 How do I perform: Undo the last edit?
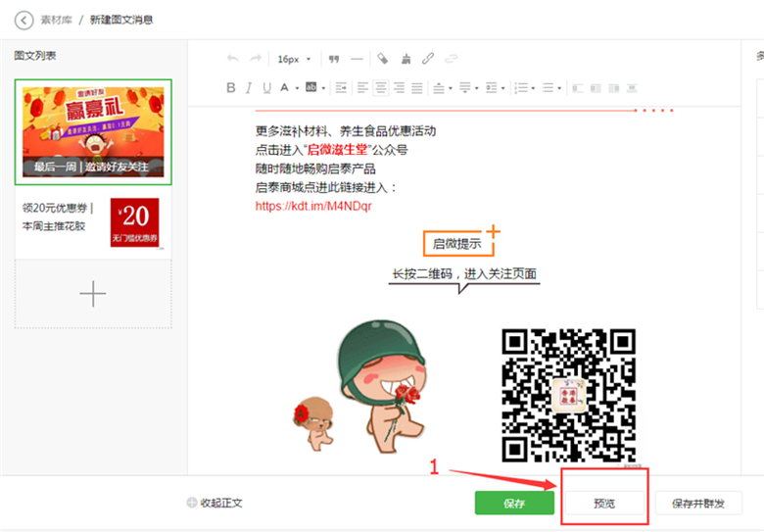[233, 59]
